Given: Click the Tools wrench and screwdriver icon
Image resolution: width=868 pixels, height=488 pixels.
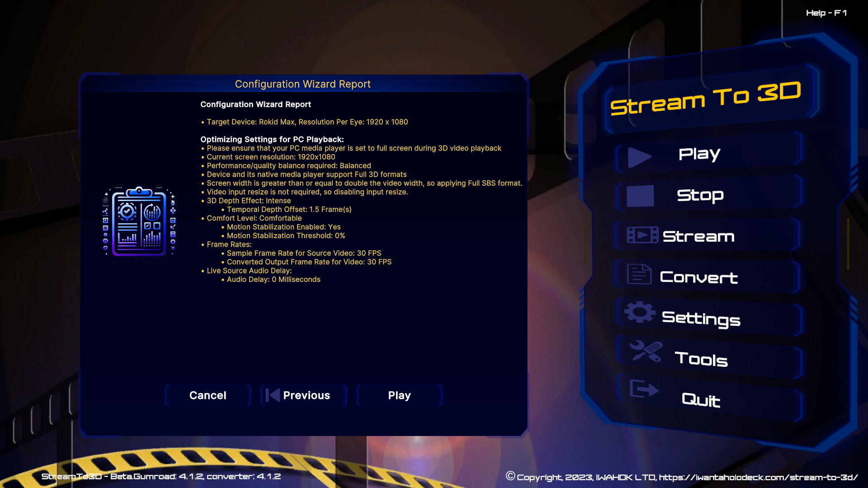Looking at the screenshot, I should [x=646, y=351].
